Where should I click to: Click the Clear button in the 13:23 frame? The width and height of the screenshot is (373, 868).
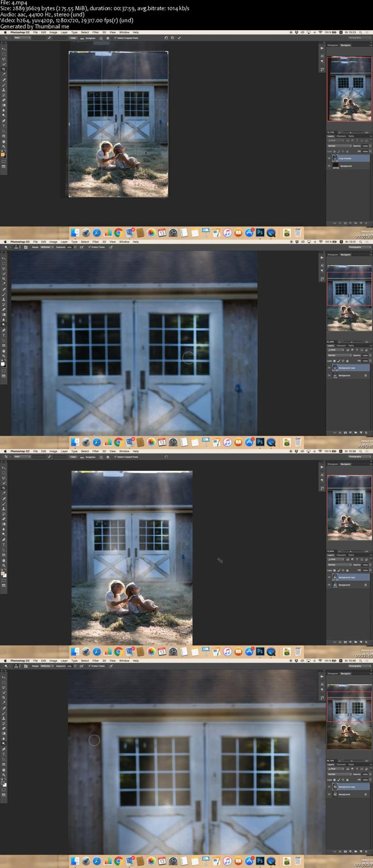coord(73,38)
